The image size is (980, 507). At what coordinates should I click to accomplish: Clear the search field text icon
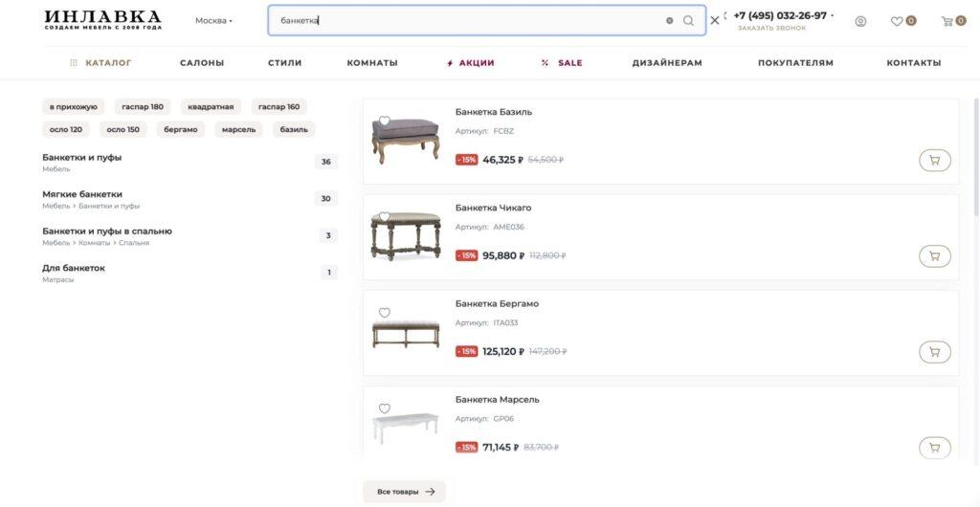tap(669, 21)
